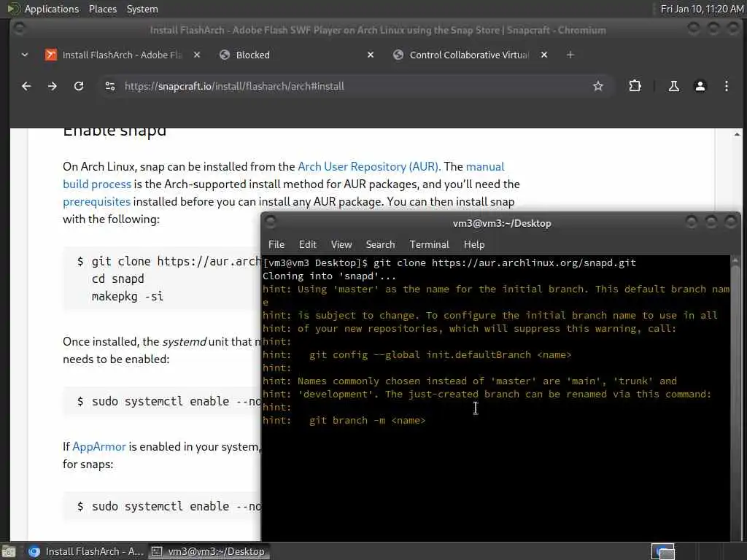The width and height of the screenshot is (747, 560).
Task: Expand the tab search dropdown arrow
Action: point(25,55)
